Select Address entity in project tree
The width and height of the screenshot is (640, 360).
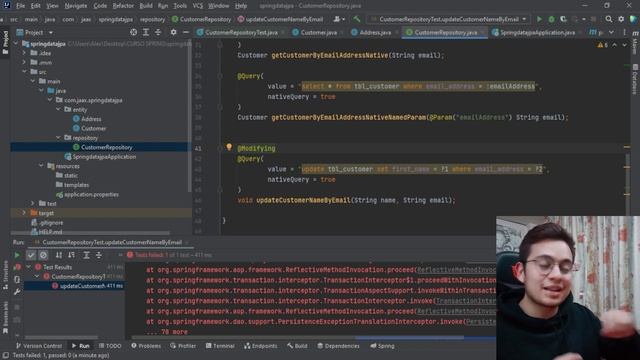point(87,119)
